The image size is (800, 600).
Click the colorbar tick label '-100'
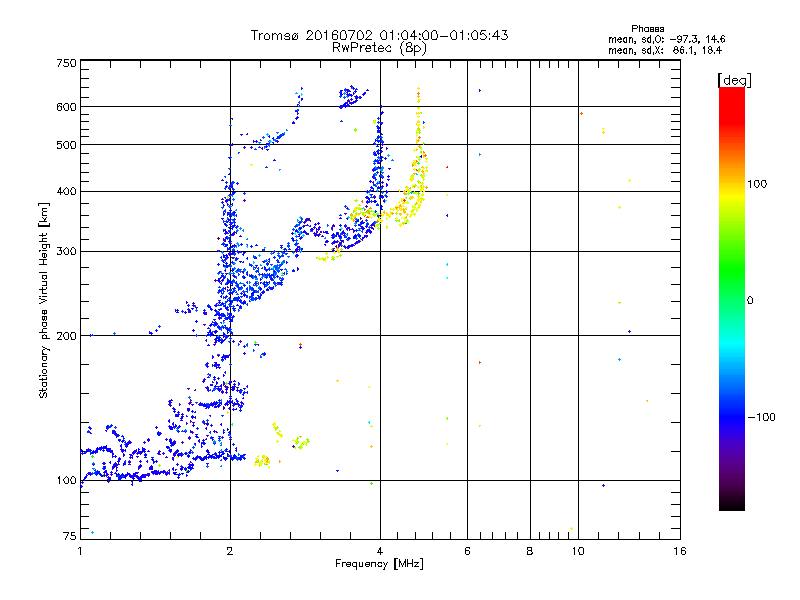tap(761, 417)
